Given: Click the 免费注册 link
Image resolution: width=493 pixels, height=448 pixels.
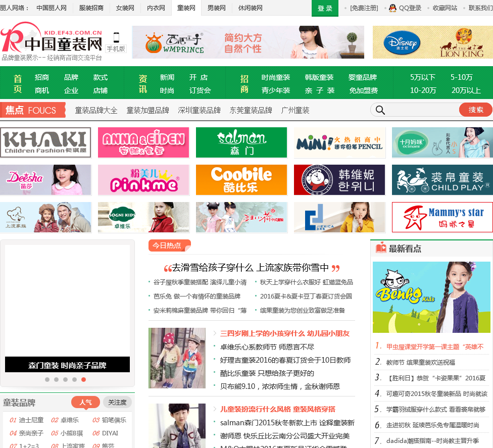Looking at the screenshot, I should coord(364,8).
